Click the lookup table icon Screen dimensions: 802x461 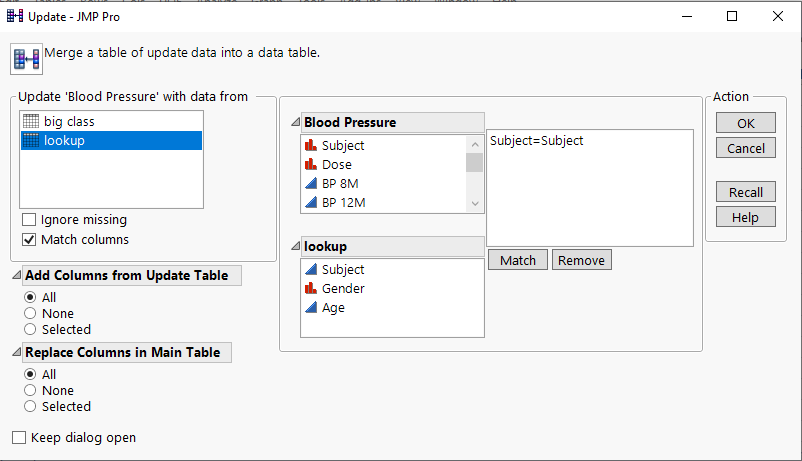pos(30,141)
